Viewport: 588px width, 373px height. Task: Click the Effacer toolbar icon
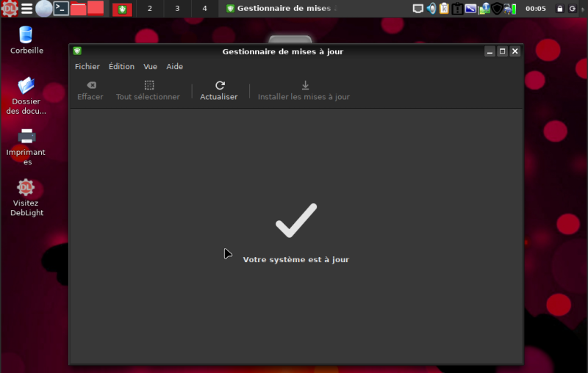90,85
